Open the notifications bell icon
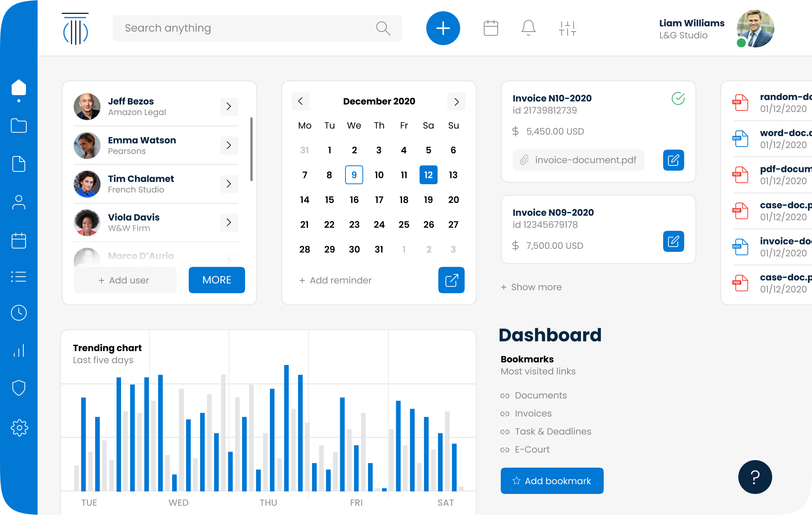Viewport: 812px width, 515px height. click(528, 28)
